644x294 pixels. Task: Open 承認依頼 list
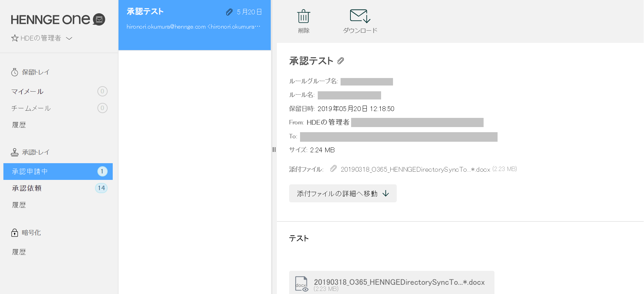pos(27,188)
